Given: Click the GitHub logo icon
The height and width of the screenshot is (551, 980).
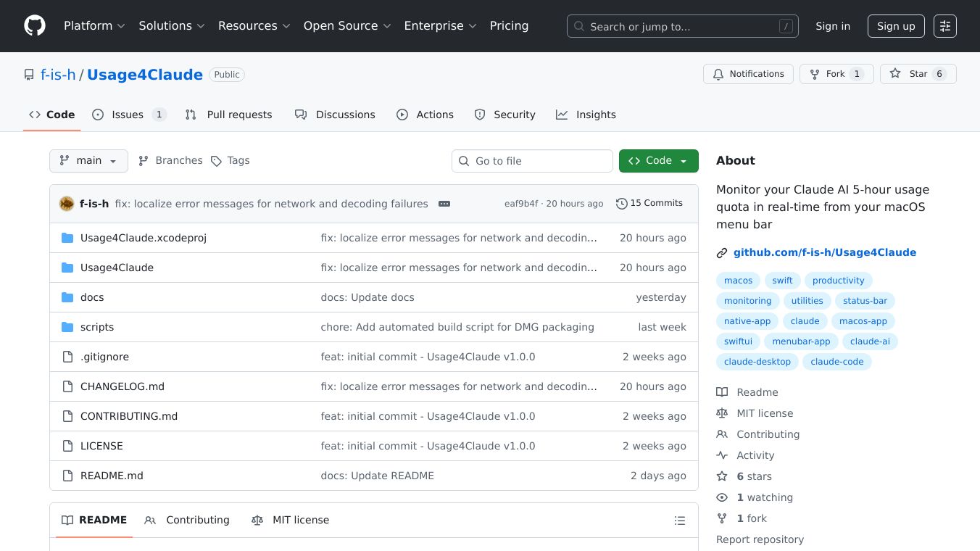Looking at the screenshot, I should click(x=35, y=26).
